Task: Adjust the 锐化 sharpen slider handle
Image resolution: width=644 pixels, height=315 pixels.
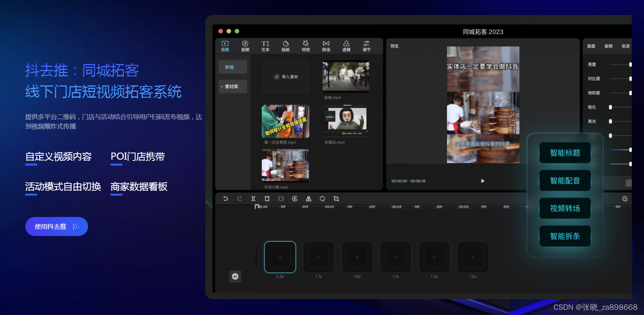Action: point(610,107)
